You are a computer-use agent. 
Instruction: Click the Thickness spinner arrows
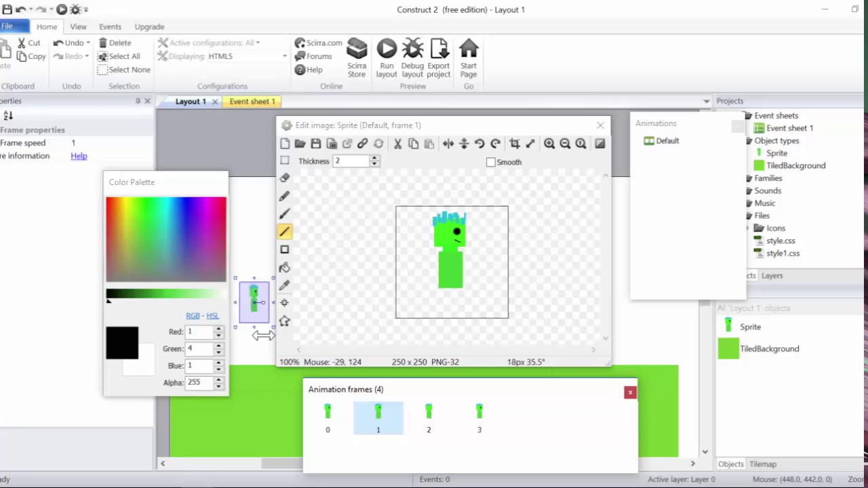tap(374, 161)
